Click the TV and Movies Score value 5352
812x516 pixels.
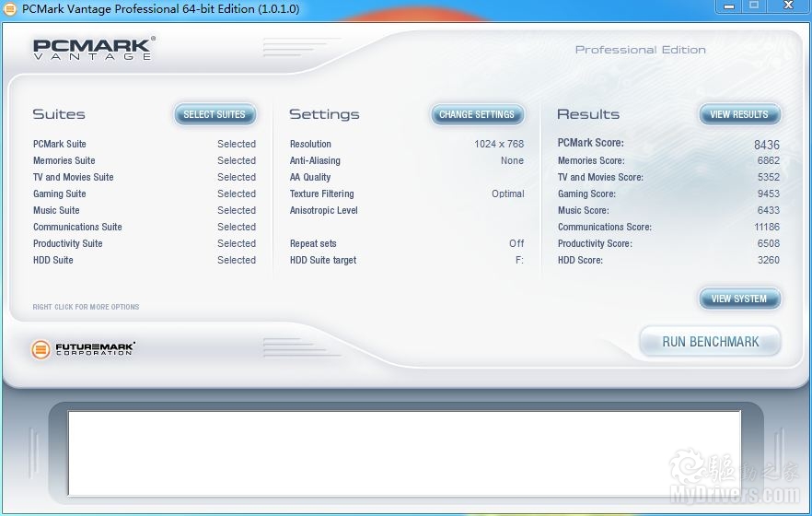[769, 177]
